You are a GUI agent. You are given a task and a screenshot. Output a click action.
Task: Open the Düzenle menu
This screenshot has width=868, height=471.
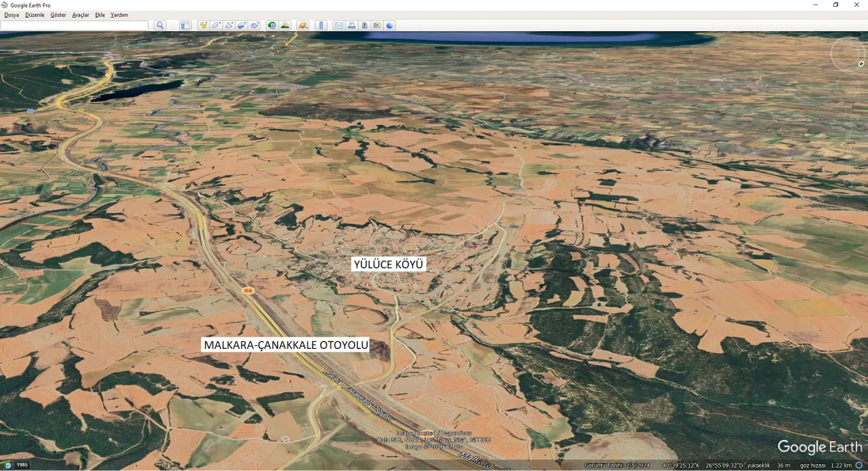(35, 15)
